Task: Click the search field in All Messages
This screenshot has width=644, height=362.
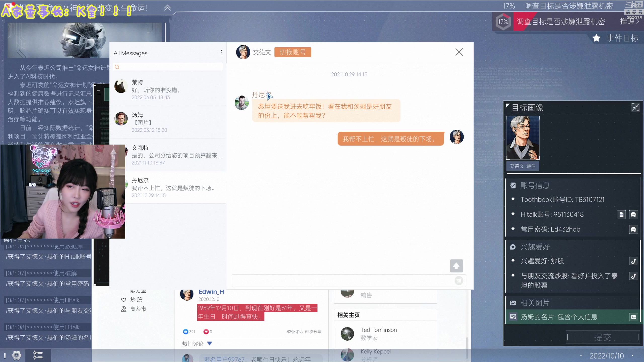Action: (x=168, y=67)
